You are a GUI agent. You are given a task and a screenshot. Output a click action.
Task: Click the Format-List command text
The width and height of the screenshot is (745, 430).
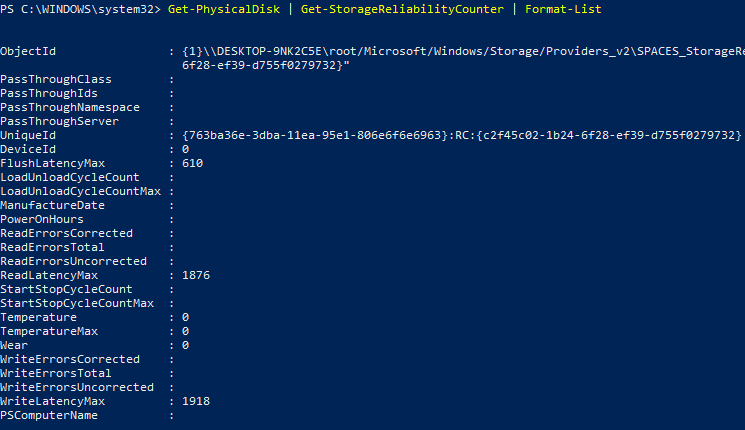563,9
